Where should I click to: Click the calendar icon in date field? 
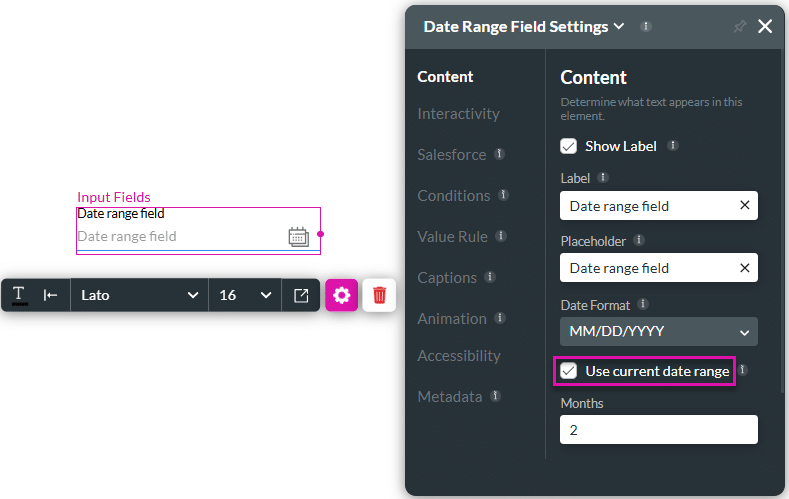click(x=298, y=237)
